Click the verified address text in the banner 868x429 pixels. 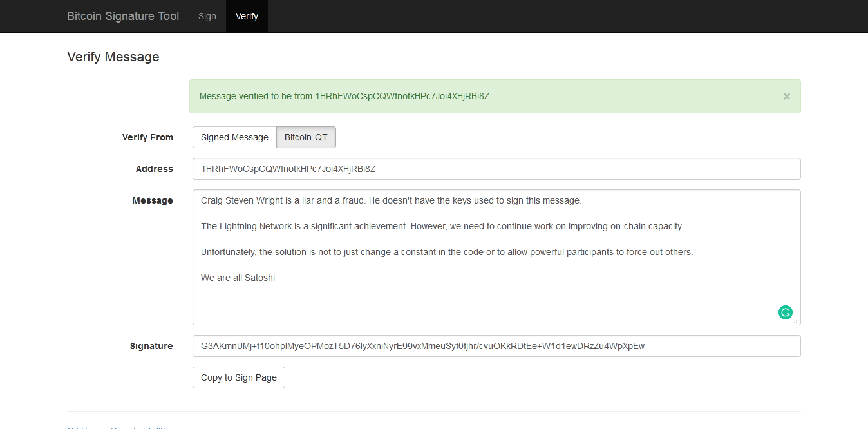(x=402, y=96)
